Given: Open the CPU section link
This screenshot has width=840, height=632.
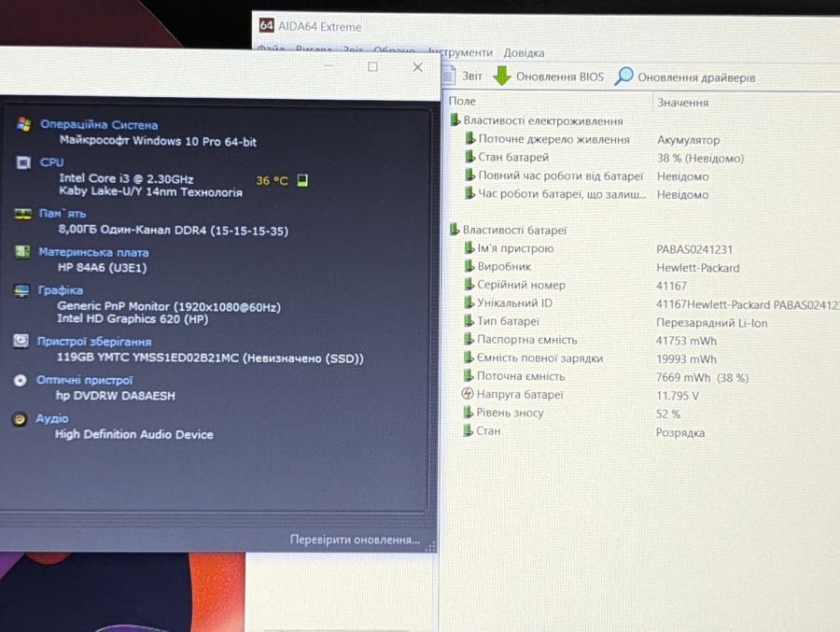Looking at the screenshot, I should coord(51,162).
